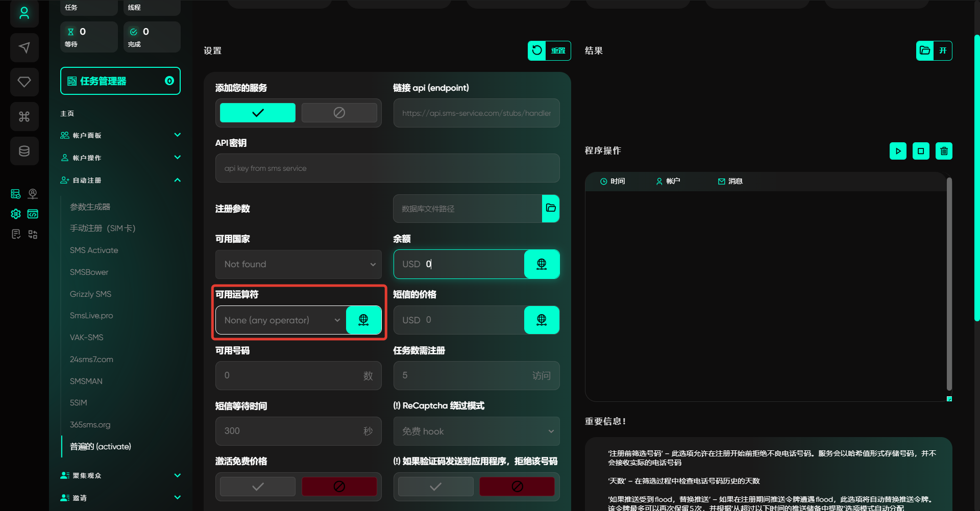Open the task manager button

pos(120,81)
